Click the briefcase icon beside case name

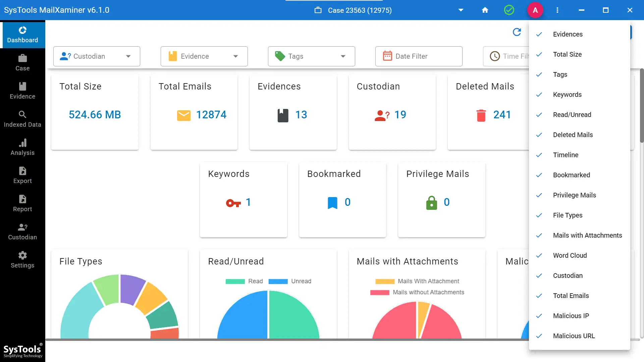coord(318,10)
